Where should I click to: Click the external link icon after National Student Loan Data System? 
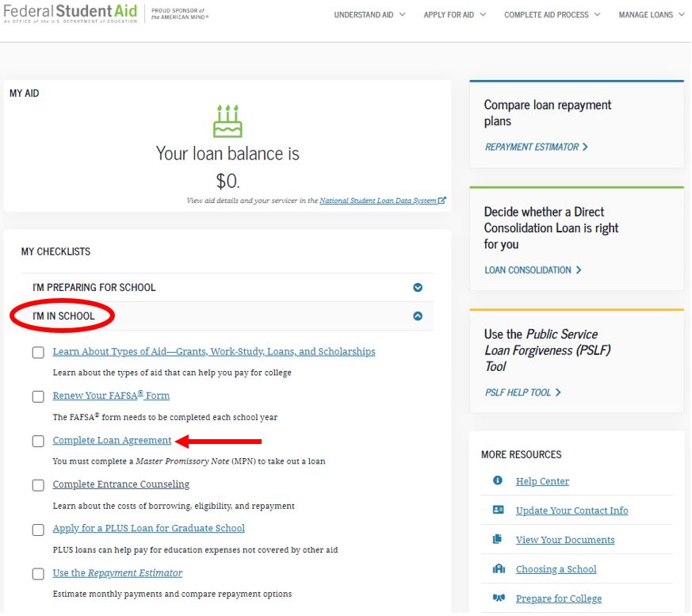pos(442,201)
